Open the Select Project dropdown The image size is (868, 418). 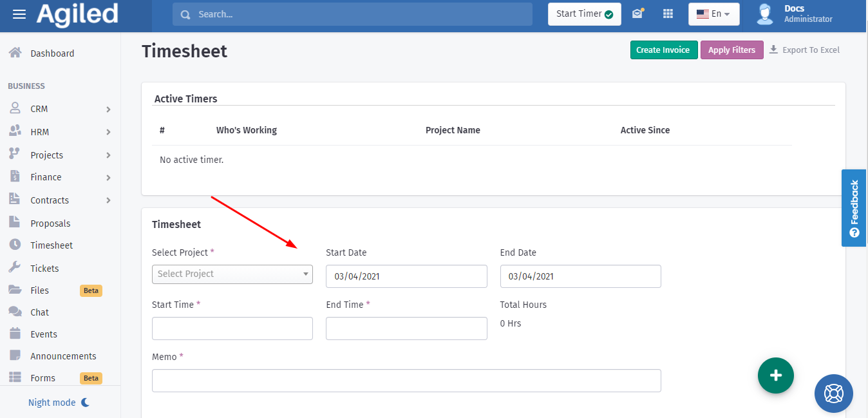pos(232,274)
